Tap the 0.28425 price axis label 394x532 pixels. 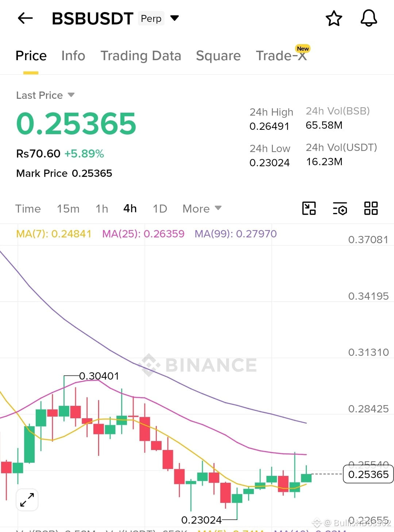[368, 409]
